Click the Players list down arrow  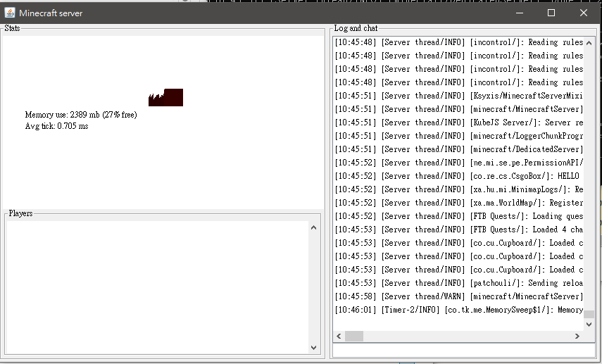pos(313,348)
